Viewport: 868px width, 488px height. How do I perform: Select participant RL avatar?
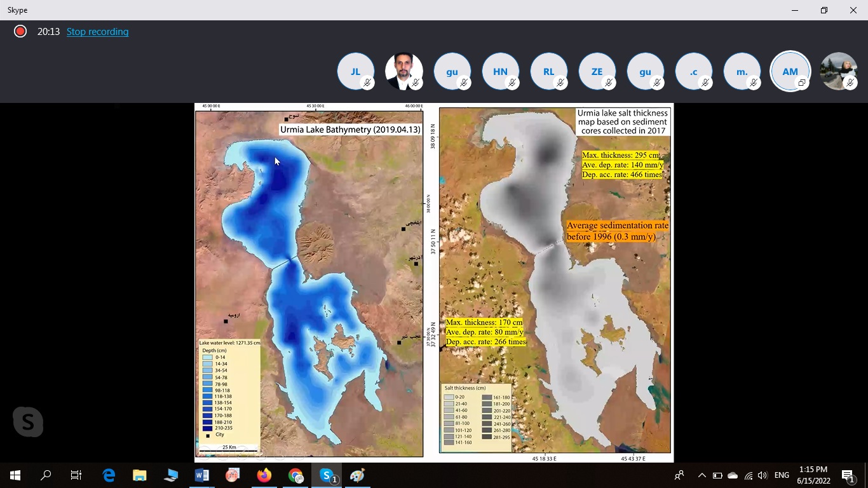tap(548, 71)
